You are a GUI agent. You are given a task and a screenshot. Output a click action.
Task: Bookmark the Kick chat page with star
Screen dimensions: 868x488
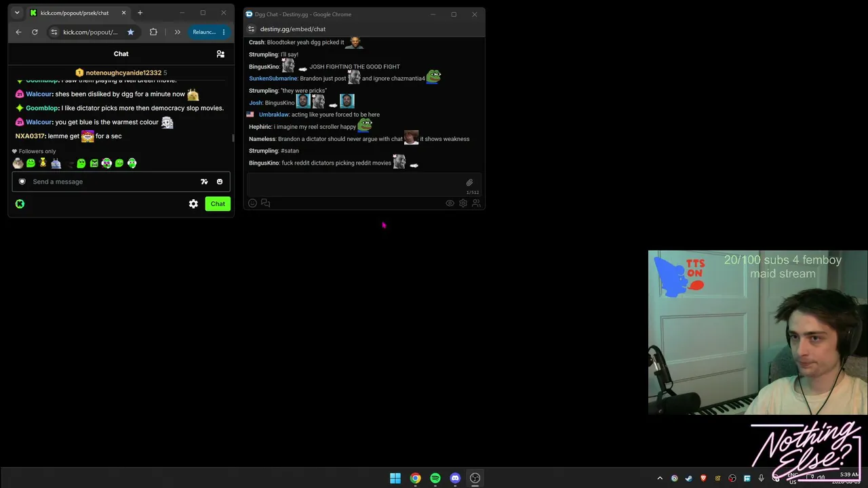coord(131,32)
